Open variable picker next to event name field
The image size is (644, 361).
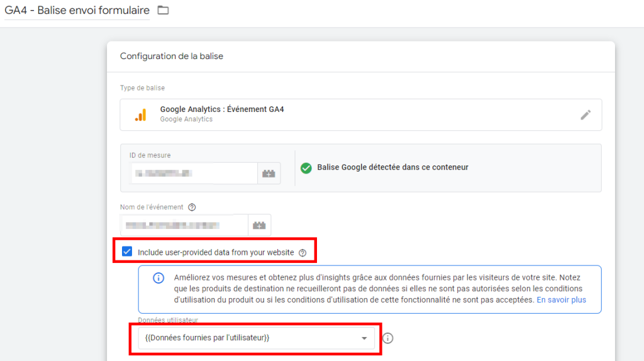click(x=259, y=225)
